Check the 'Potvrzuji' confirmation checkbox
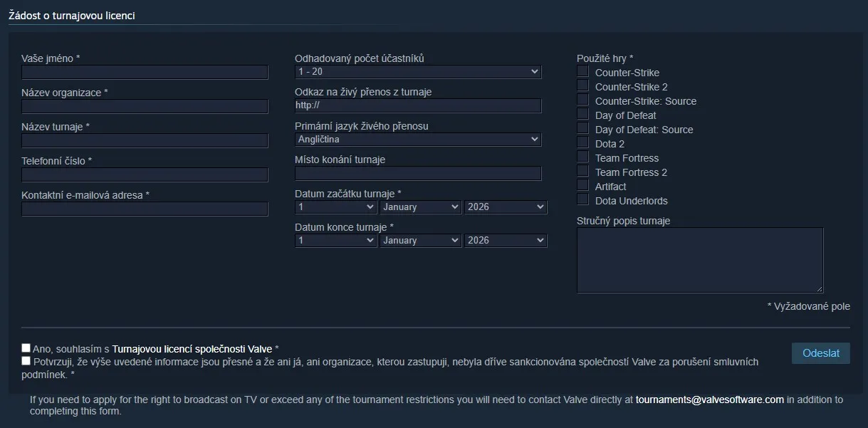Image resolution: width=868 pixels, height=428 pixels. click(26, 361)
